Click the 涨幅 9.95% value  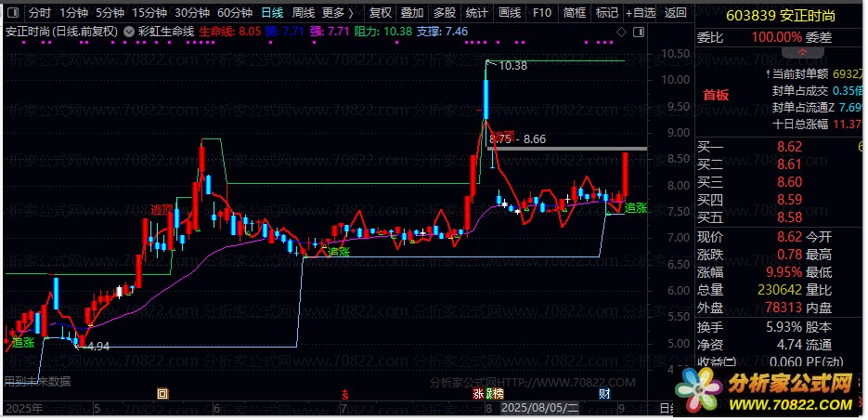[x=784, y=272]
